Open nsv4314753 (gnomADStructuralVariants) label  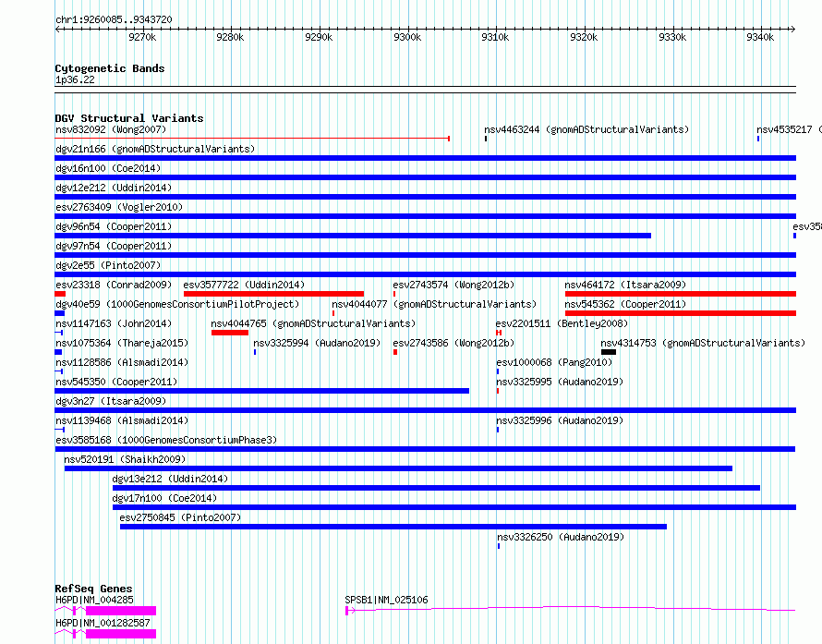tap(703, 343)
